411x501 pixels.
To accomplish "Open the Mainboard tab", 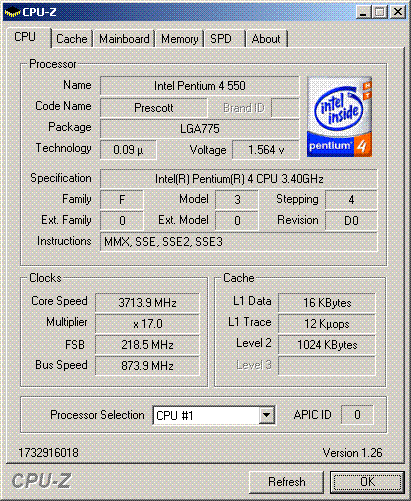I will point(124,39).
